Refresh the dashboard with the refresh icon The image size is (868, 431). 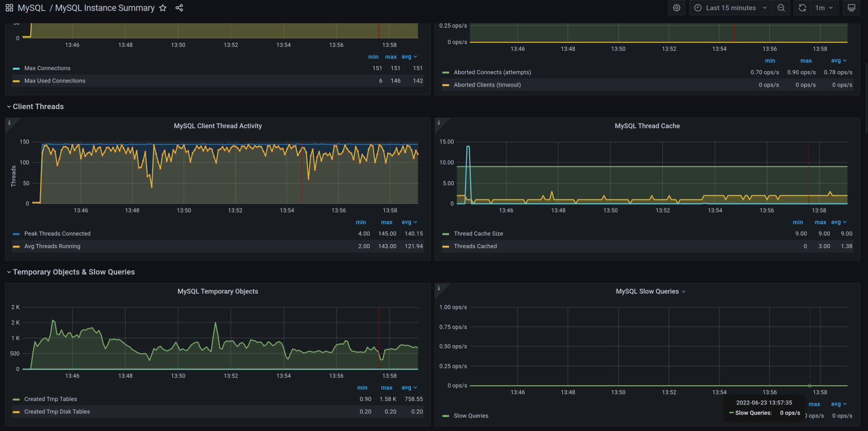[803, 8]
